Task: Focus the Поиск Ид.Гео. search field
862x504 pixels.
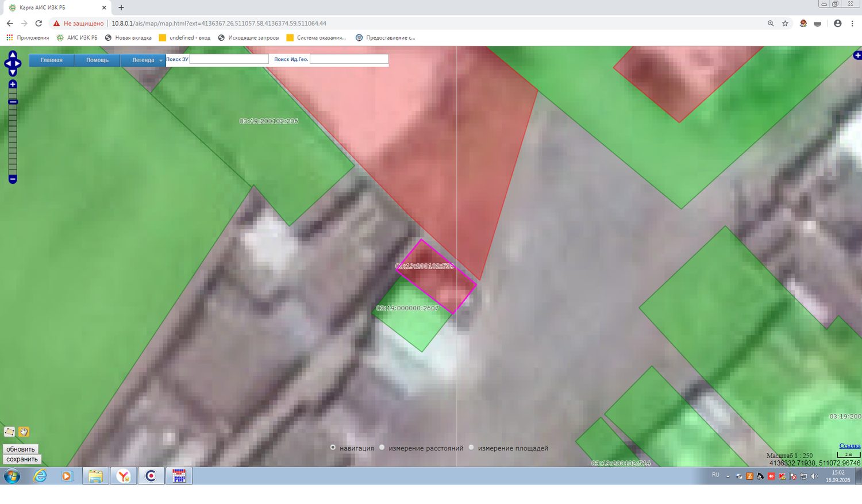Action: [x=349, y=59]
